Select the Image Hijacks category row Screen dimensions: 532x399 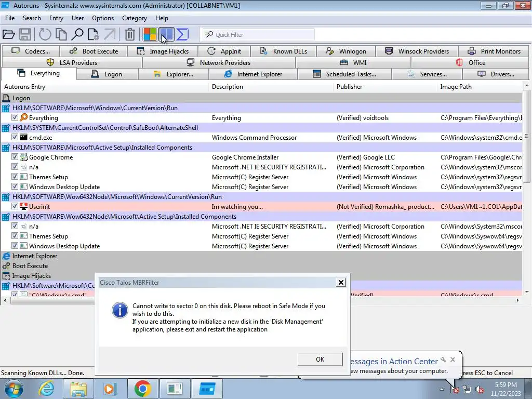point(262,276)
